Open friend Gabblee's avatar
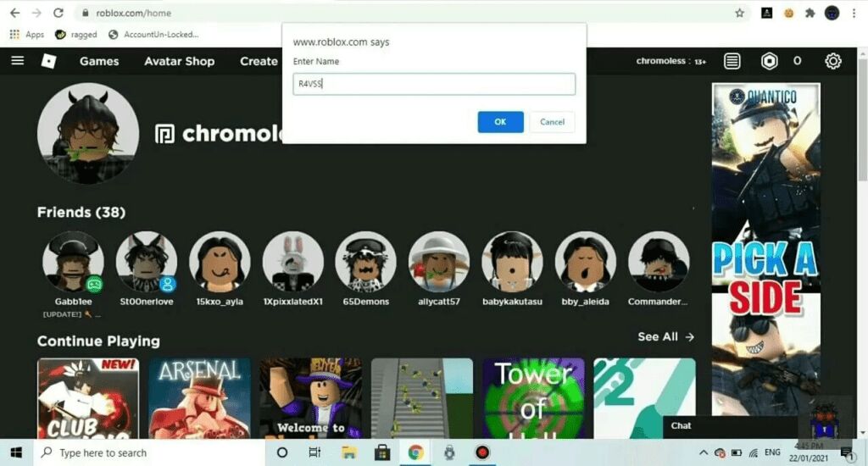The height and width of the screenshot is (466, 868). click(x=73, y=261)
